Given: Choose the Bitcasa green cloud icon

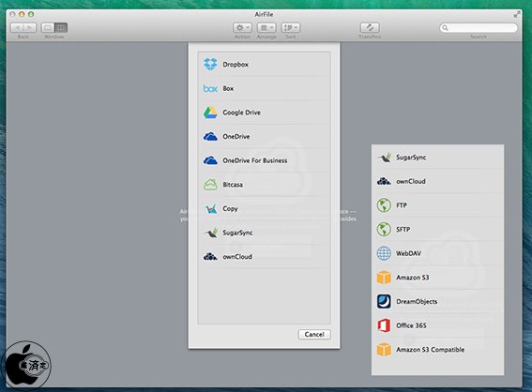Looking at the screenshot, I should [210, 185].
